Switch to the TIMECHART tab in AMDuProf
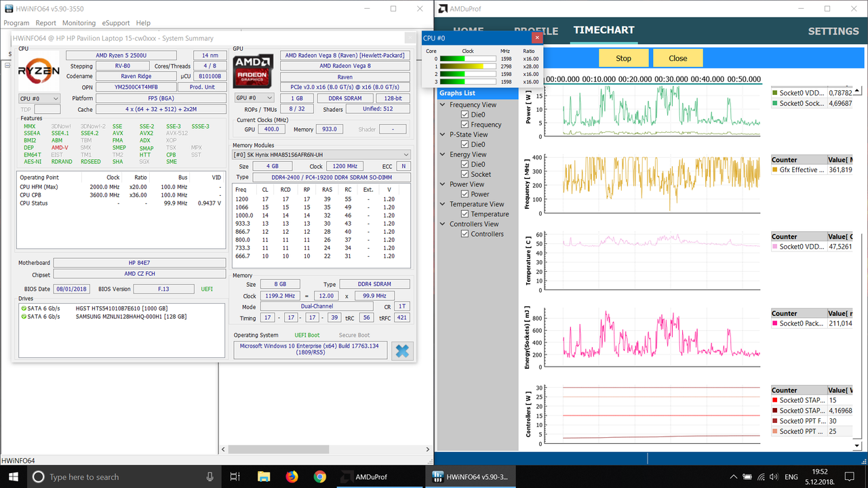Viewport: 868px width, 488px height. pyautogui.click(x=604, y=30)
